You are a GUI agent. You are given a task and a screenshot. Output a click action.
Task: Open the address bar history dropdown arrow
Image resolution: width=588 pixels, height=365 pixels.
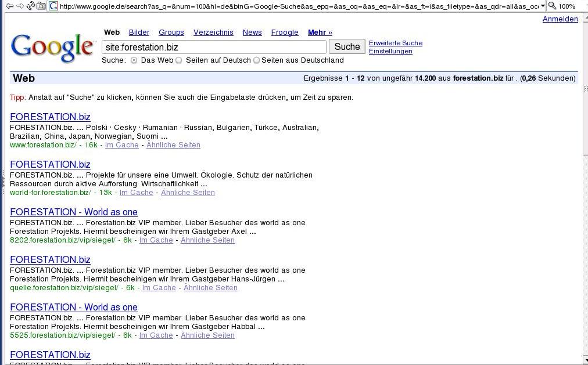[x=542, y=6]
